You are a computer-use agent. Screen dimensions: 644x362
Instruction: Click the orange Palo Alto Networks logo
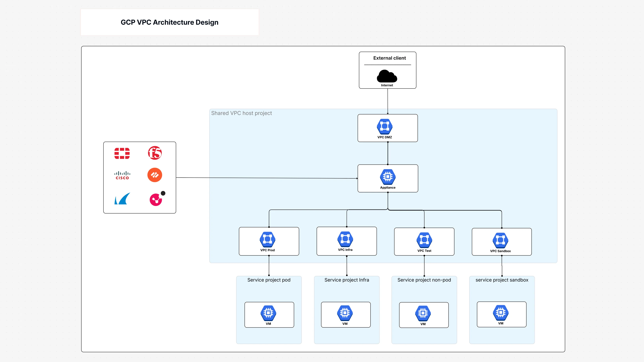155,175
